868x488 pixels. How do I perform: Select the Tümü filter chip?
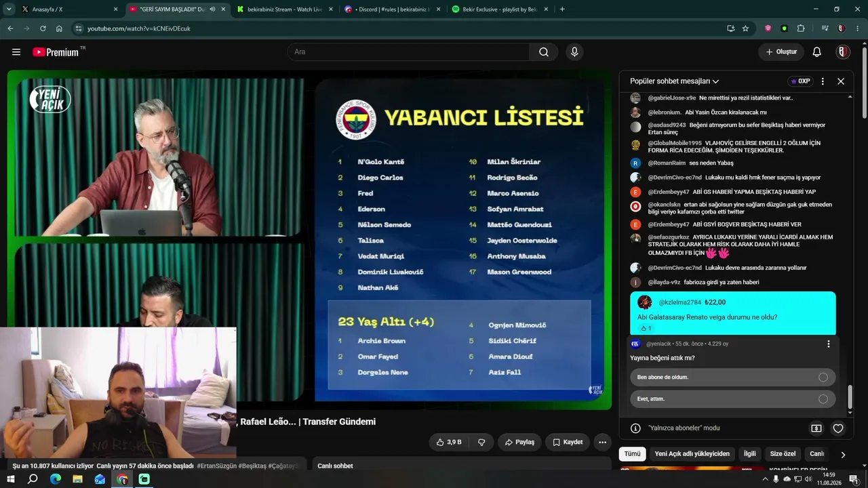[x=632, y=454]
